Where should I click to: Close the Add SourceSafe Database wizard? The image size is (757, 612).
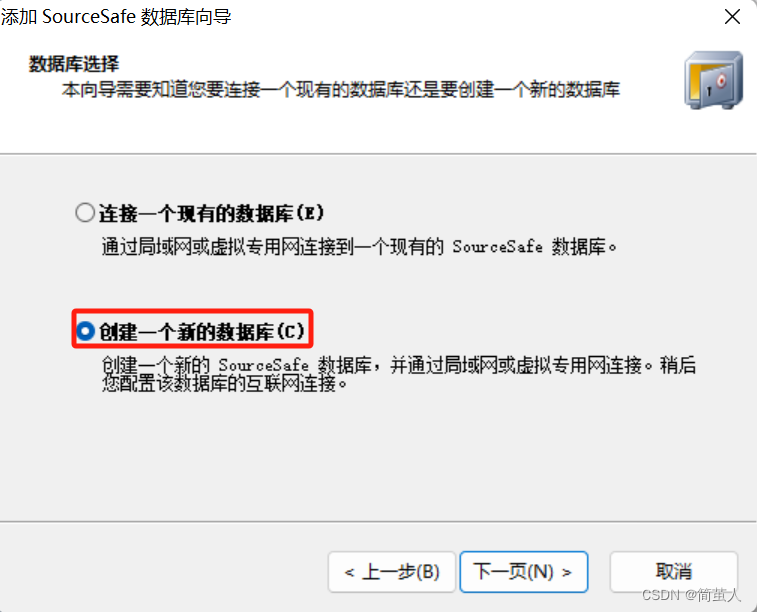pyautogui.click(x=732, y=17)
